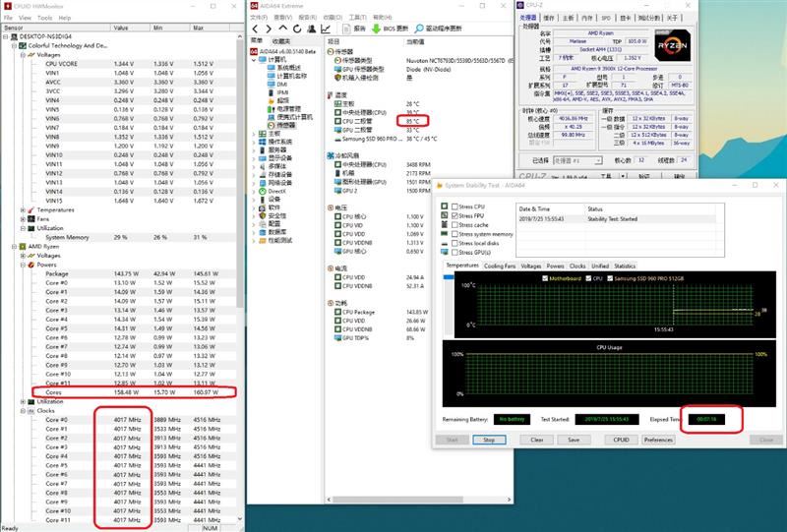Click the green BIOS update arrow icon
Image resolution: width=787 pixels, height=532 pixels.
click(x=376, y=29)
